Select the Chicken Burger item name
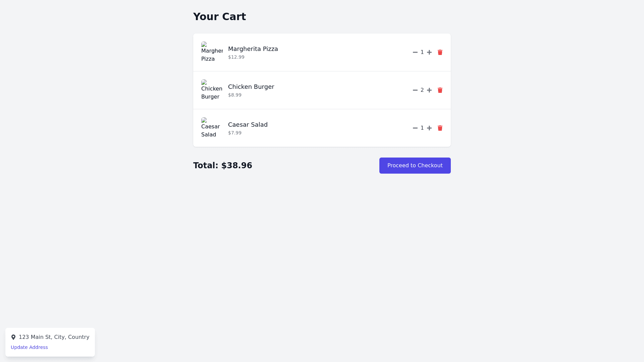This screenshot has height=362, width=644. [x=251, y=87]
